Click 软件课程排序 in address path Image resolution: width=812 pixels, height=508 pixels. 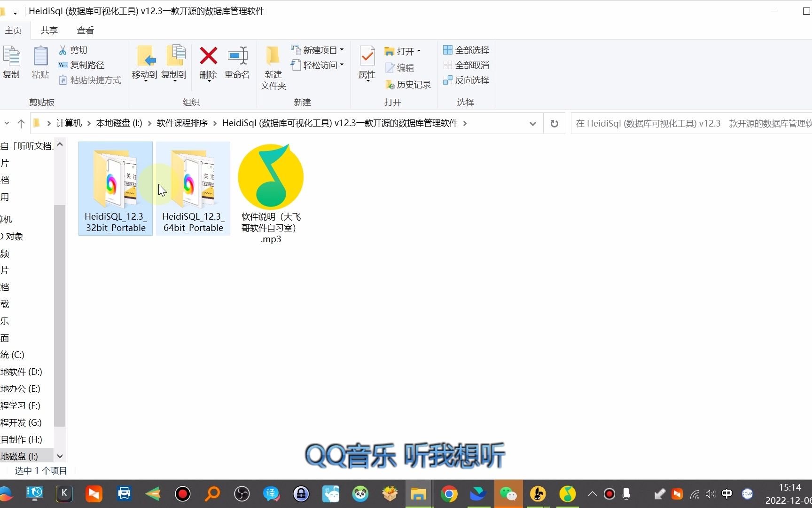[182, 123]
